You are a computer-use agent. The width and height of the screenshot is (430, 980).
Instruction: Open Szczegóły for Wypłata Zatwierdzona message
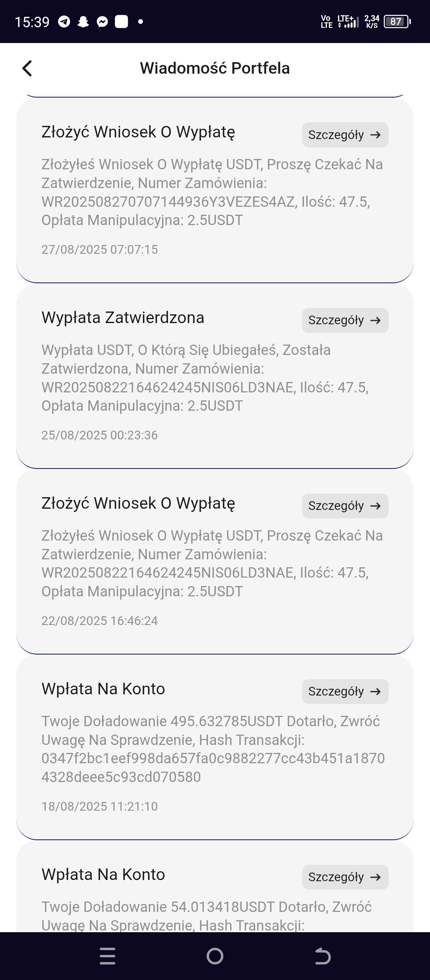(x=345, y=320)
